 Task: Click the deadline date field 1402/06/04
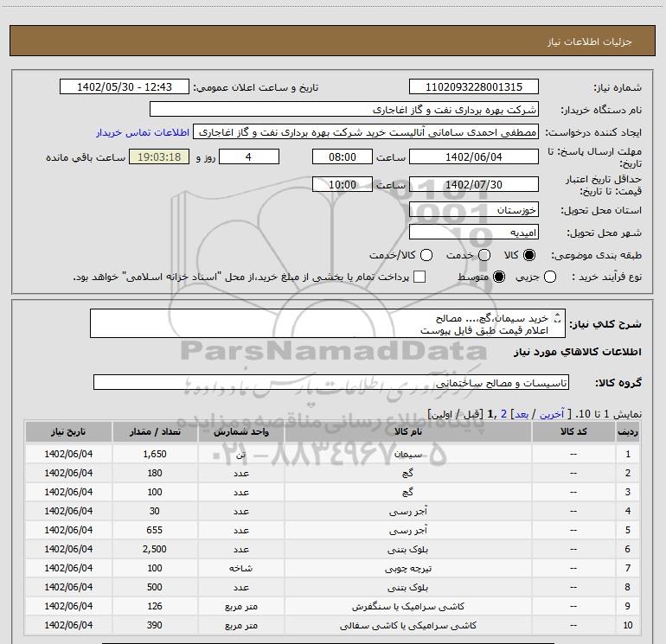click(x=474, y=156)
